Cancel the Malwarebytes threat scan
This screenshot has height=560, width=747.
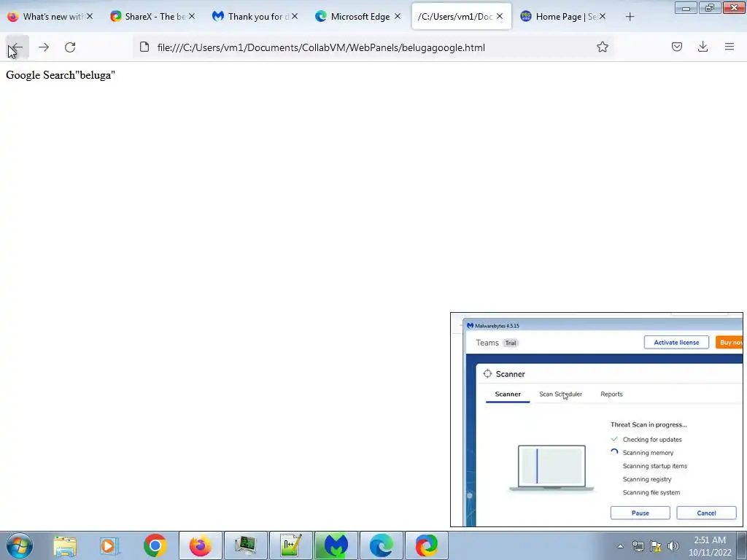pos(706,513)
